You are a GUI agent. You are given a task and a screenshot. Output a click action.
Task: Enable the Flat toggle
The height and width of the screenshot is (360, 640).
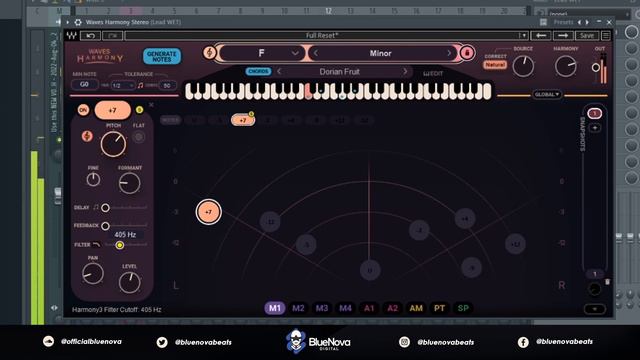139,137
